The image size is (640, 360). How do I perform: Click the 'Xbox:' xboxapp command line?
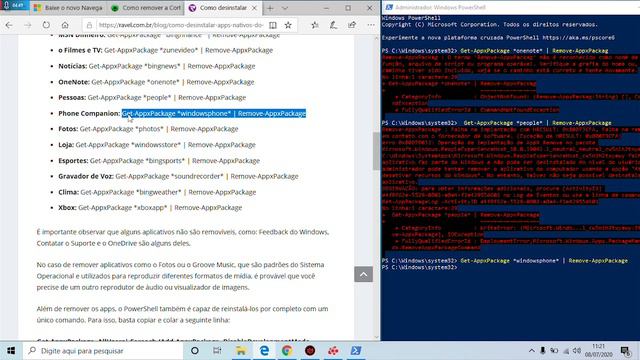coord(150,208)
